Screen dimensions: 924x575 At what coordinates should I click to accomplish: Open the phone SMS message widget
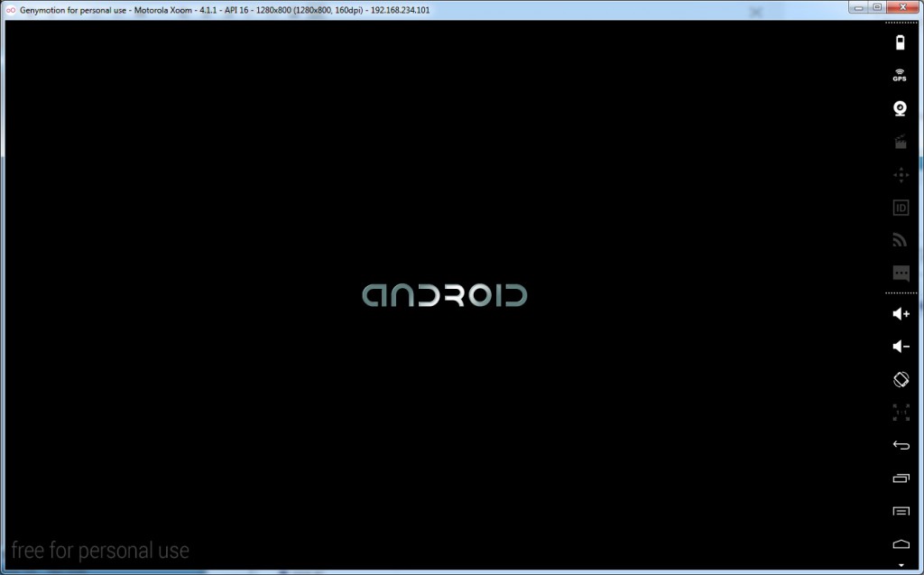tap(900, 273)
